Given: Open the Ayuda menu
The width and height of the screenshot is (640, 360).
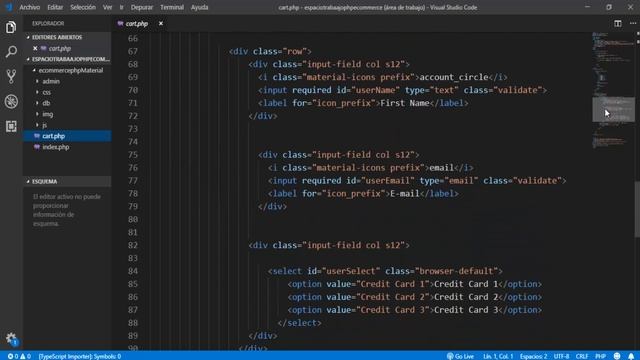Looking at the screenshot, I should pos(200,7).
